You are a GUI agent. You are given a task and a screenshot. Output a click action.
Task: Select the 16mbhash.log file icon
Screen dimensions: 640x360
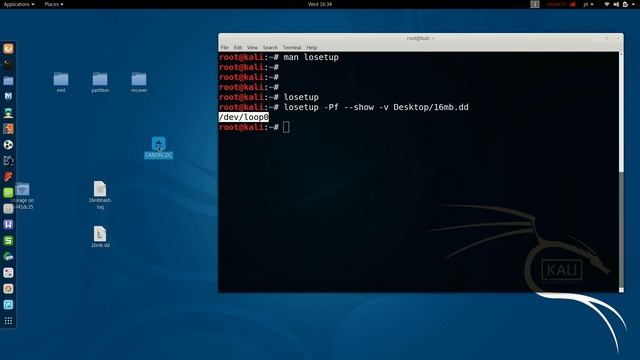point(100,195)
